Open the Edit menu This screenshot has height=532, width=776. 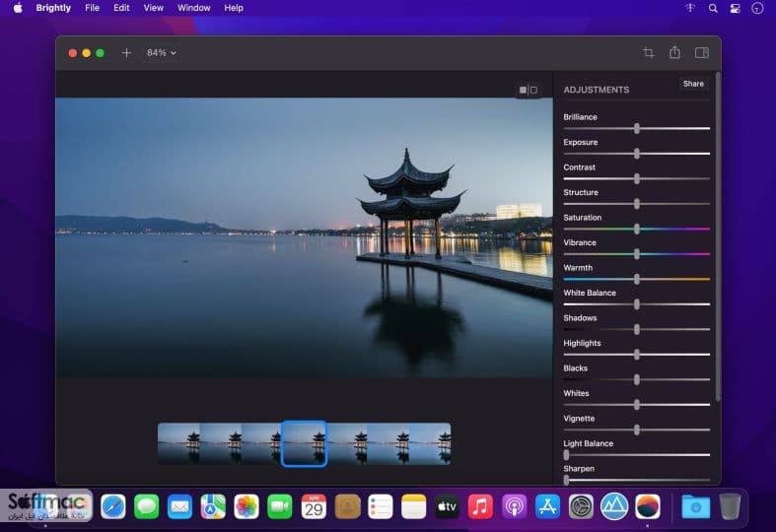(121, 8)
